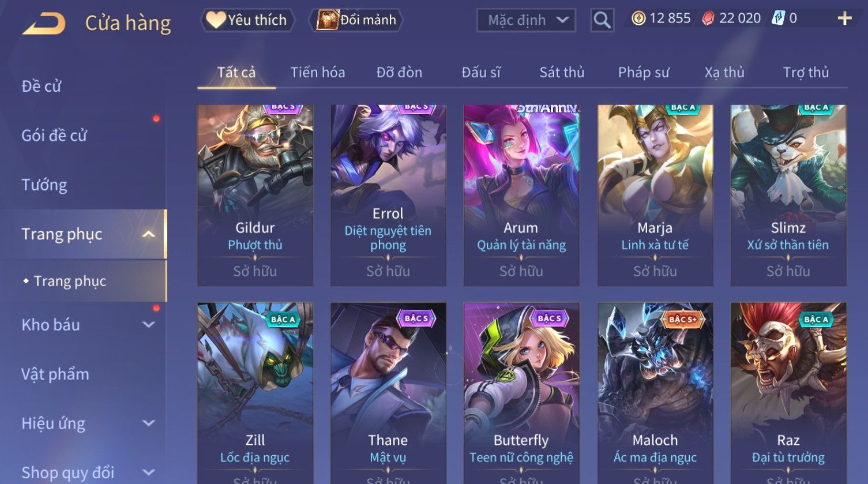
Task: Tap the plus icon to add currency
Action: [844, 19]
